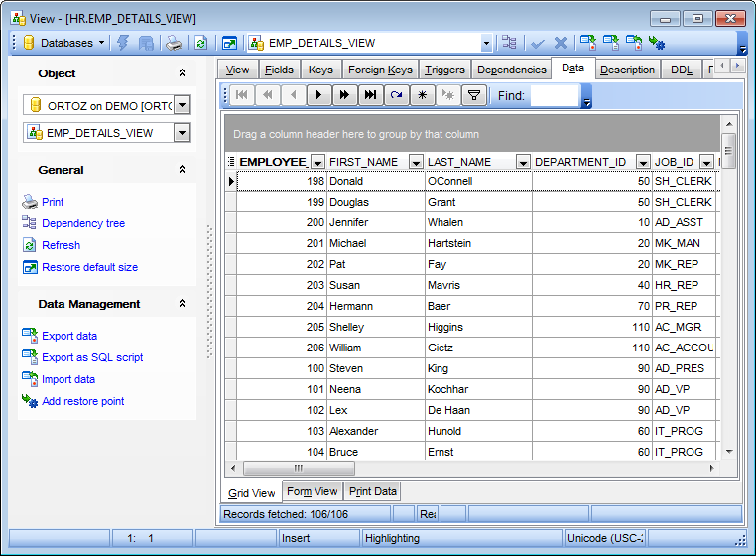Screen dimensions: 756x556
Task: Open DEPARTMENT_ID column filter dropdown
Action: pyautogui.click(x=643, y=163)
